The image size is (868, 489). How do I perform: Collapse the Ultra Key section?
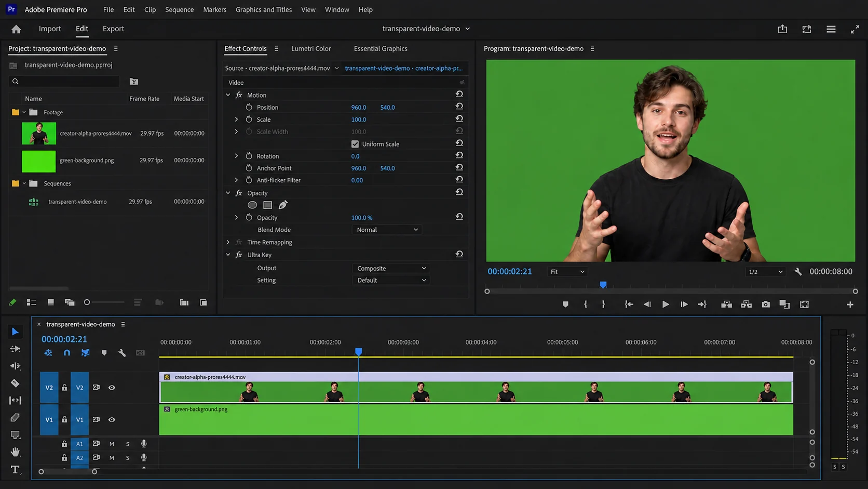pyautogui.click(x=228, y=255)
